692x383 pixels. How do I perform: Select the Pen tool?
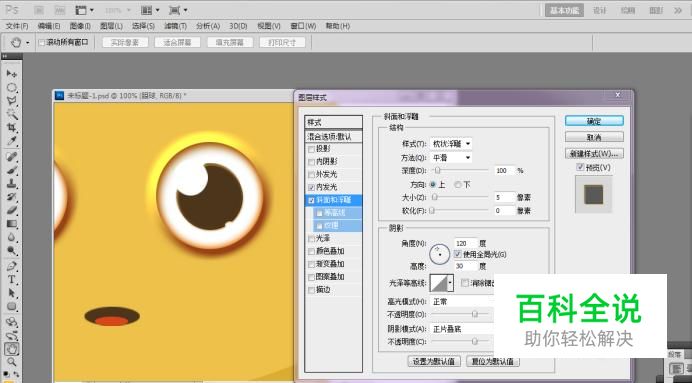11,267
